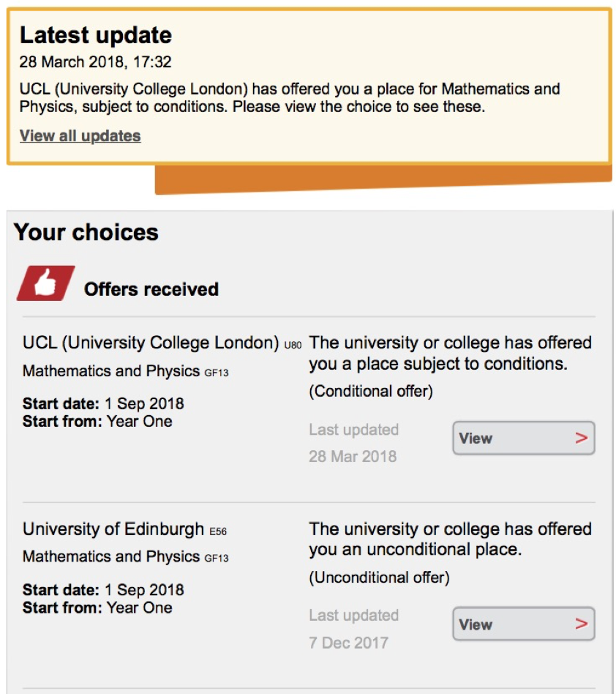Image resolution: width=616 pixels, height=694 pixels.
Task: Click UCL Mathematics and Physics course name
Action: (111, 371)
